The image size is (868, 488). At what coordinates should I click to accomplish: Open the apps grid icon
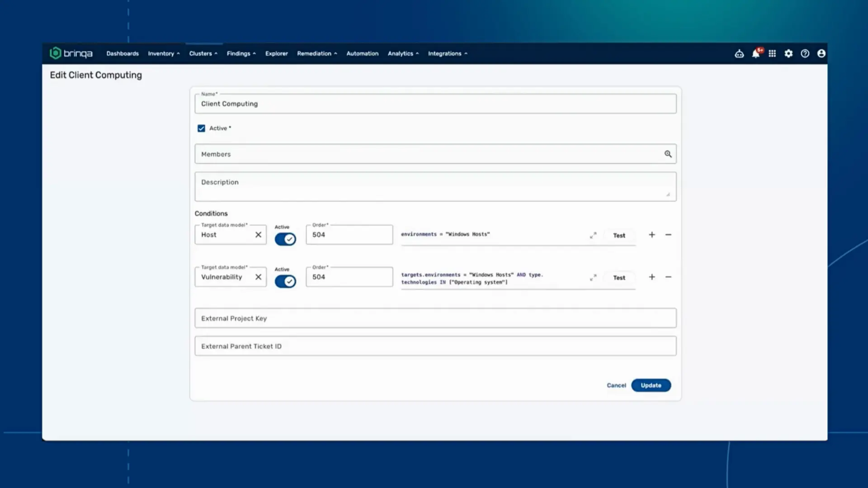(772, 54)
